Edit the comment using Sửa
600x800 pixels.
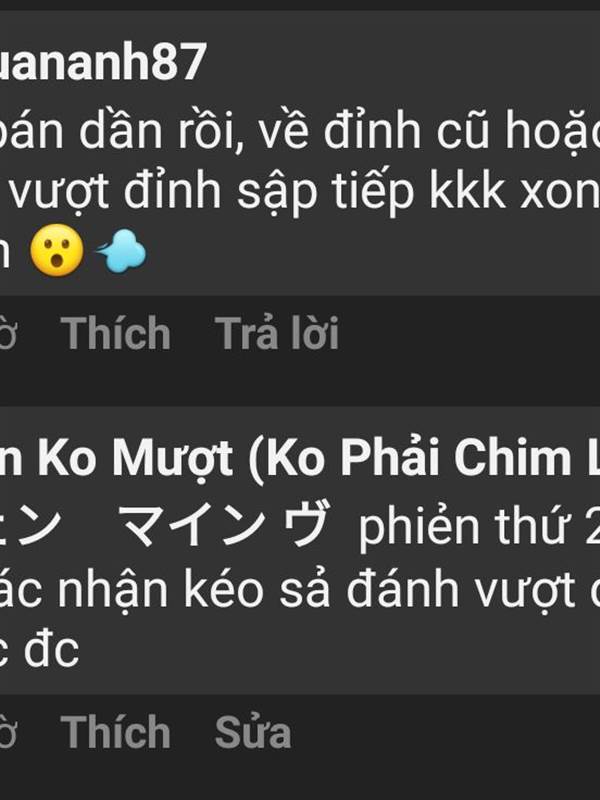pyautogui.click(x=253, y=732)
